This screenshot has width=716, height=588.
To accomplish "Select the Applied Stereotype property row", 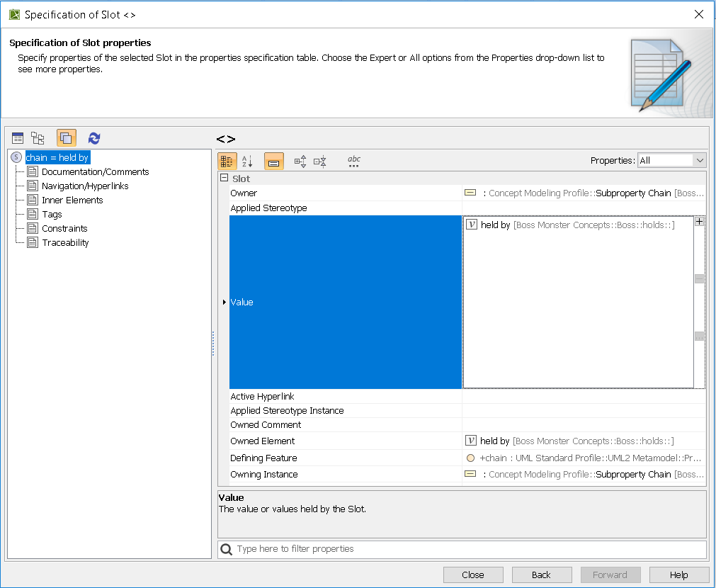I will [x=467, y=208].
